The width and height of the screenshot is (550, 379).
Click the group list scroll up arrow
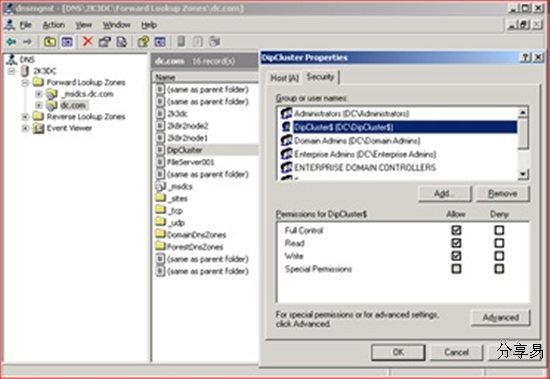coord(523,113)
